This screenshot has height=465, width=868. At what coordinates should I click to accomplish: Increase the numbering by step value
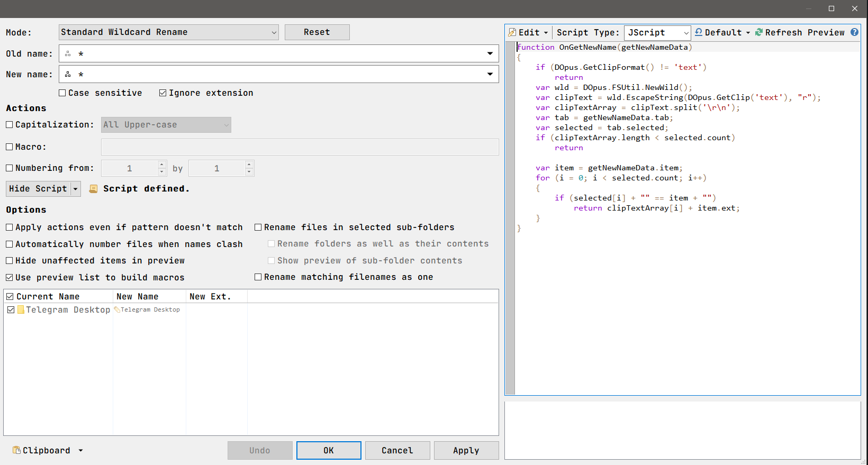[x=249, y=165]
